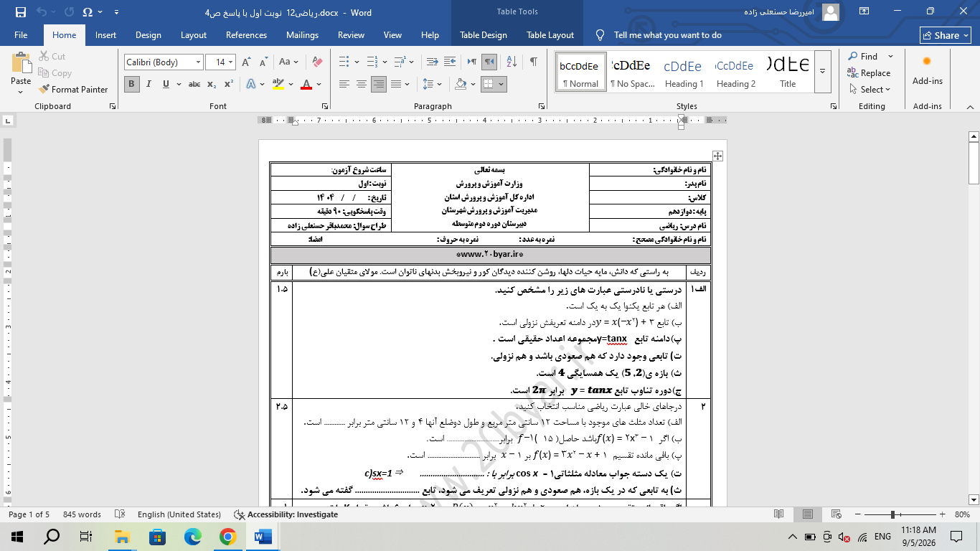Image resolution: width=980 pixels, height=551 pixels.
Task: Toggle Bold formatting
Action: (132, 84)
